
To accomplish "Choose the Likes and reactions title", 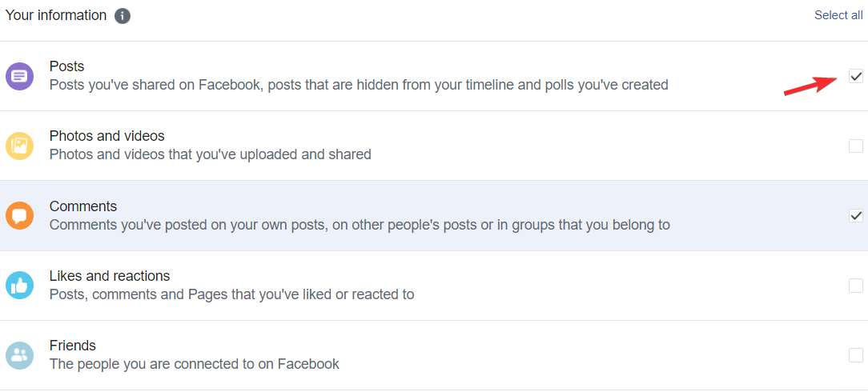I will [x=110, y=276].
